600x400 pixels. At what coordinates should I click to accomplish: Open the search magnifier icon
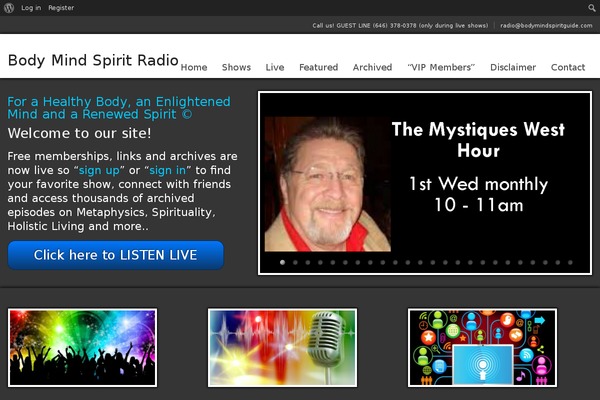click(x=592, y=8)
